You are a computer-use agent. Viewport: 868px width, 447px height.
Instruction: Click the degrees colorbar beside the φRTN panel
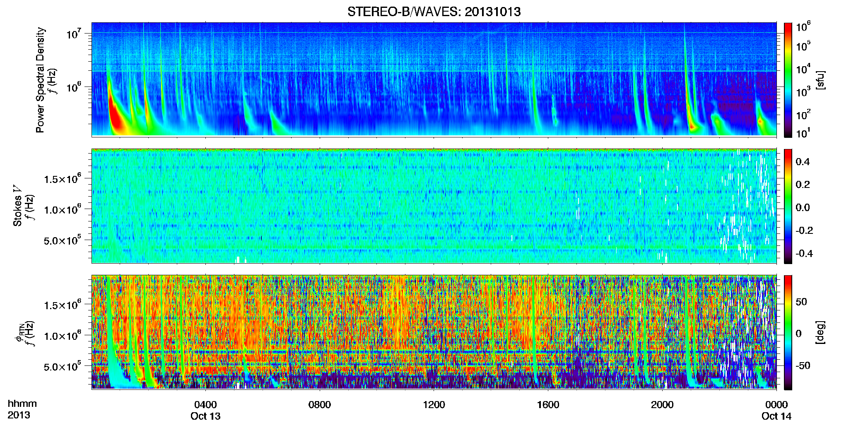click(788, 333)
